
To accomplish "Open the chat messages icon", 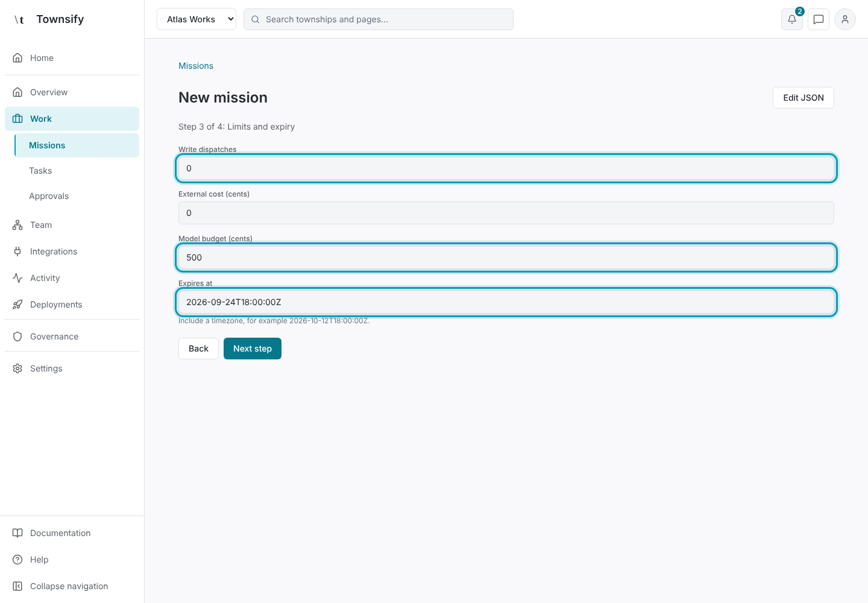I will (819, 19).
